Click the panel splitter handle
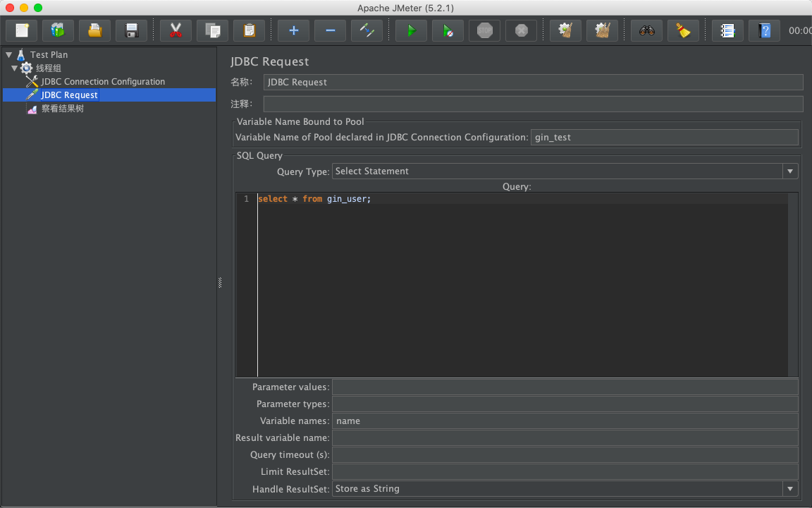 [x=220, y=282]
